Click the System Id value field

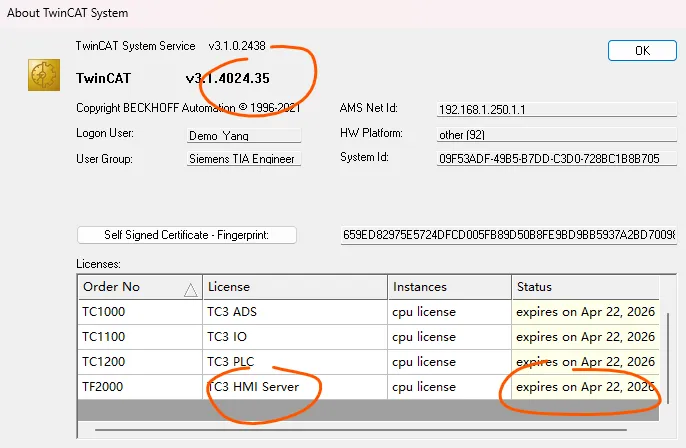(x=556, y=158)
